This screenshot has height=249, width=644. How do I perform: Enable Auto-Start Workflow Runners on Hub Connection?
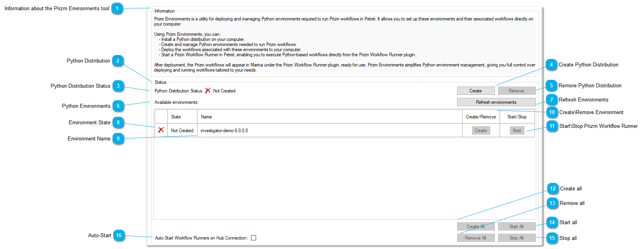(x=254, y=238)
